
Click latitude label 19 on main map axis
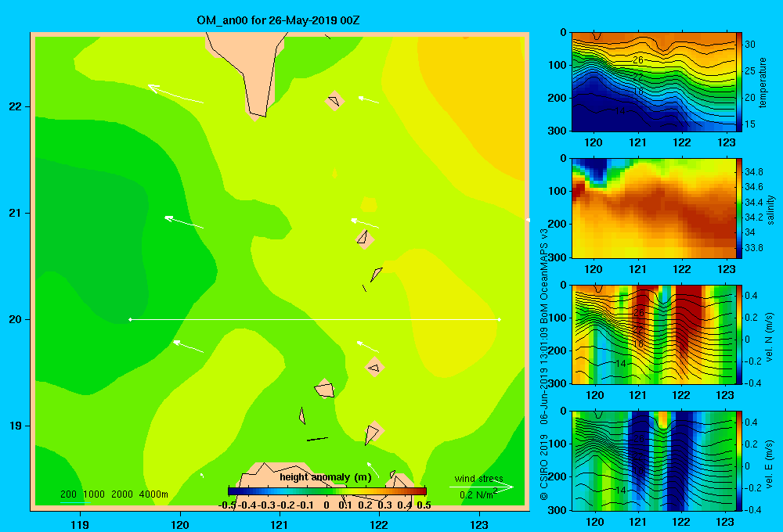[x=16, y=426]
